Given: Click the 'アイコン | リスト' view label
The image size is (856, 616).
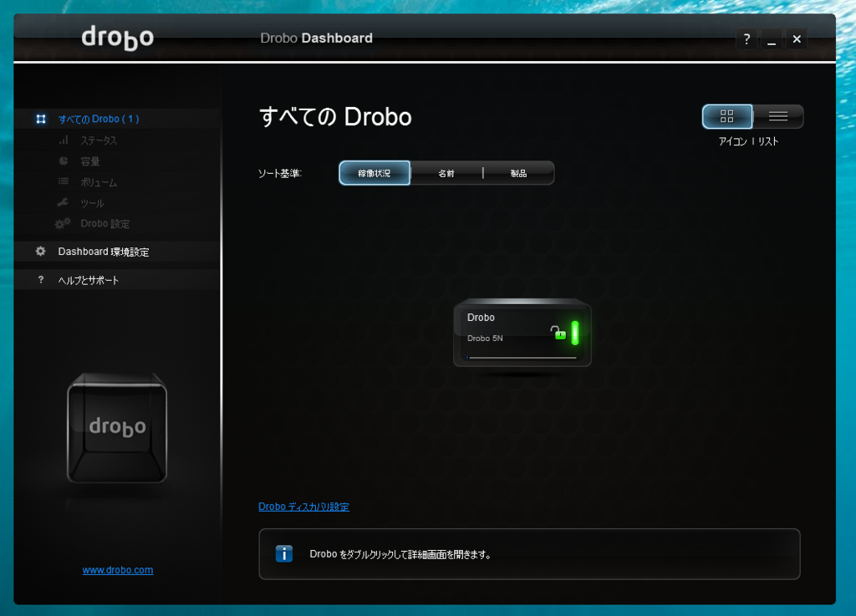Looking at the screenshot, I should pos(748,141).
